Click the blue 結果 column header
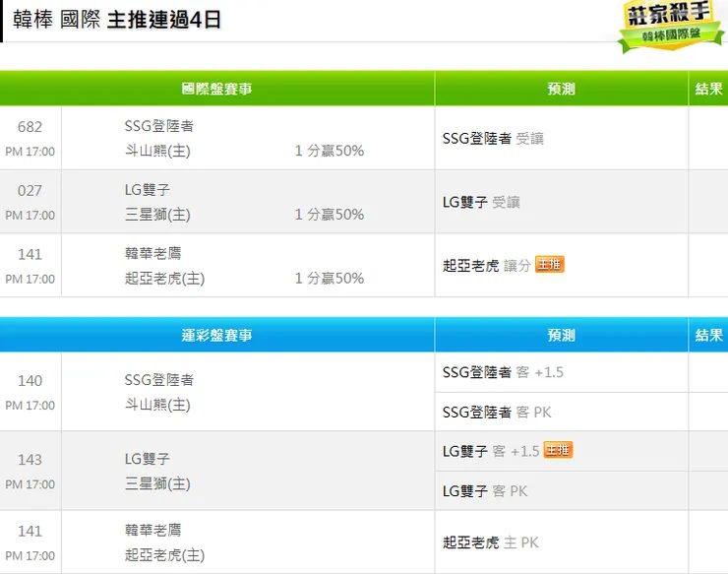The image size is (728, 574). click(x=708, y=335)
